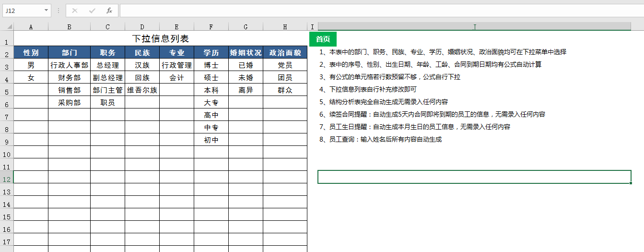
Task: Select the 已婚 cell
Action: click(x=246, y=65)
